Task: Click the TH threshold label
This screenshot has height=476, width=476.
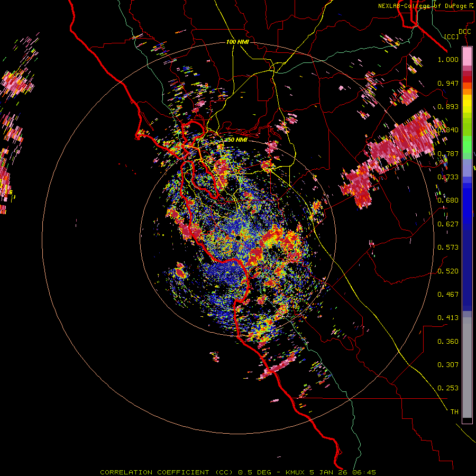Action: [x=454, y=412]
